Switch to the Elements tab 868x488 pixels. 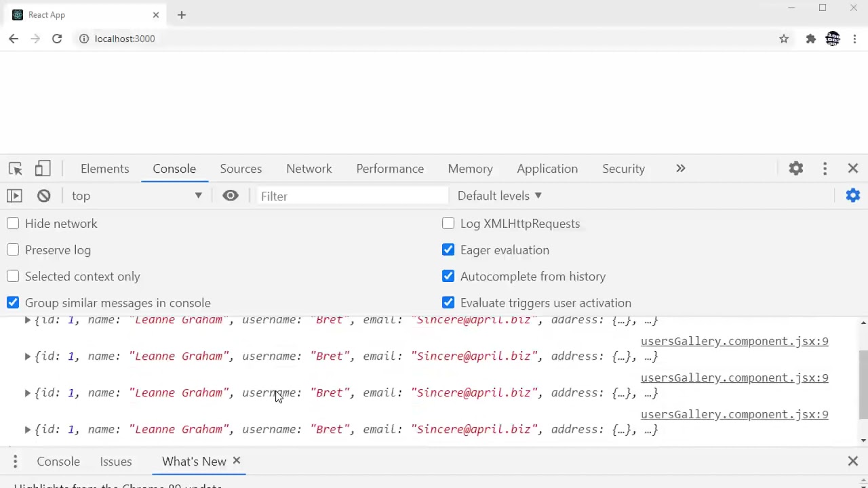[x=104, y=169]
